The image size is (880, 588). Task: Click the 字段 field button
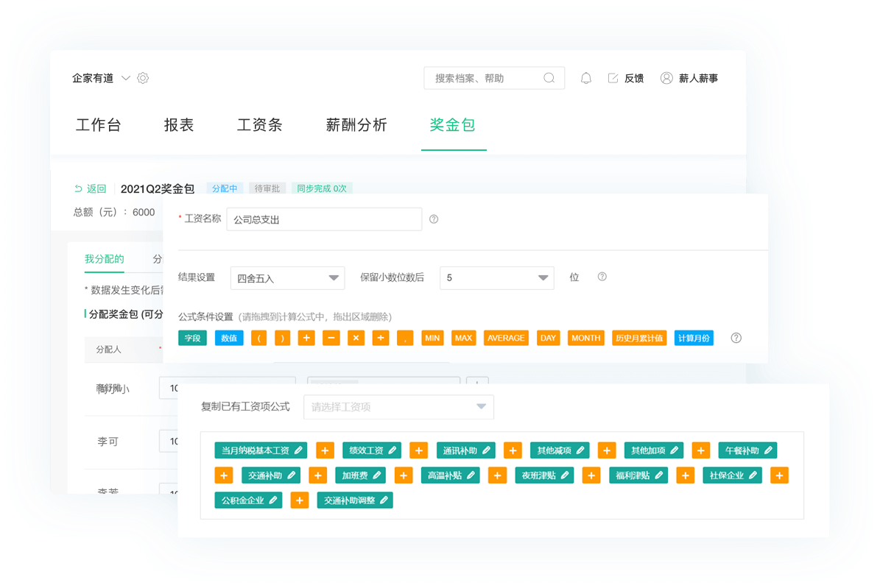(192, 338)
